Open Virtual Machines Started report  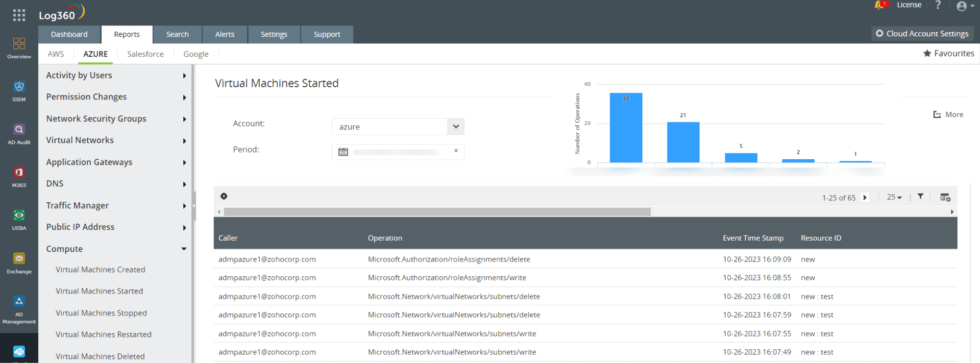(x=99, y=291)
